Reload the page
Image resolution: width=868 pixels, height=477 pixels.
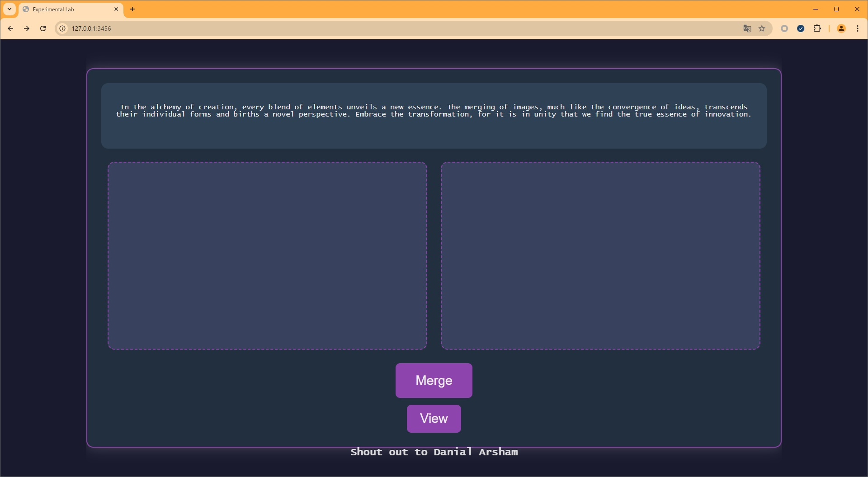pos(43,28)
